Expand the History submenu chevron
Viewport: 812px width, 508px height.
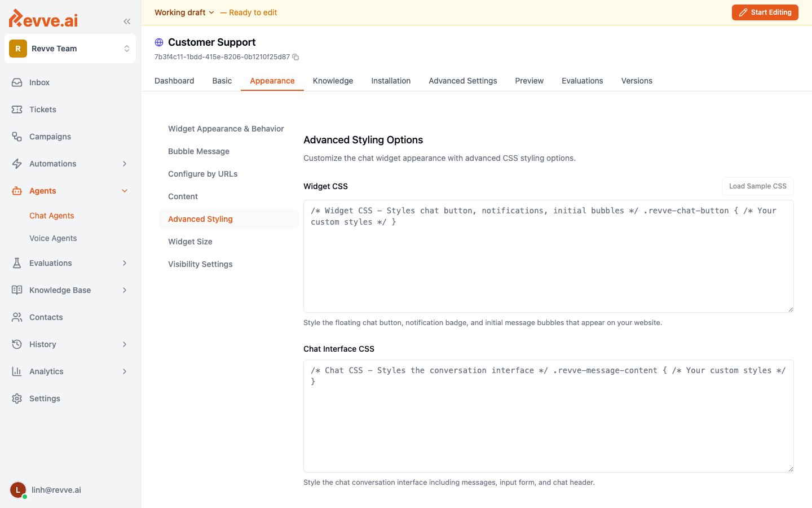(125, 344)
